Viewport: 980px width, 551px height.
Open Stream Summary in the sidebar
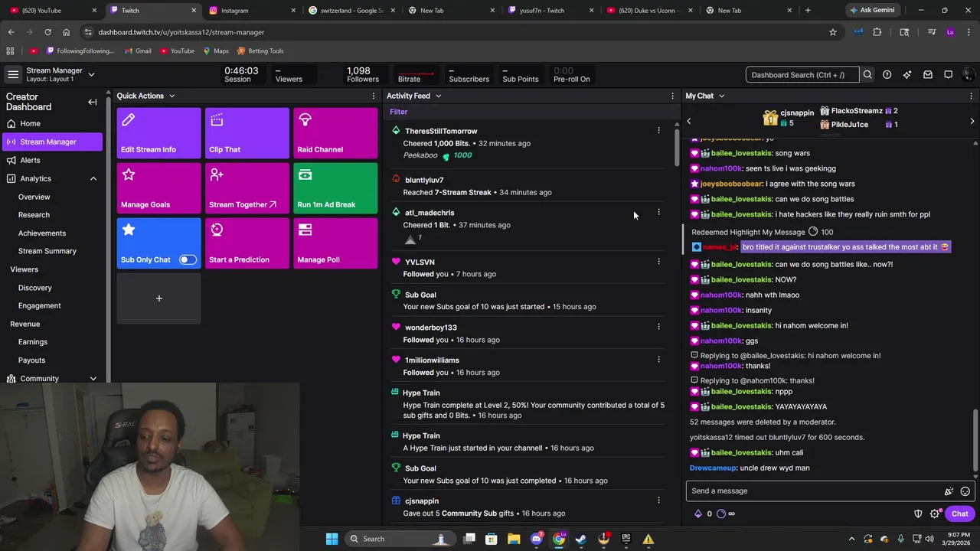pos(47,251)
